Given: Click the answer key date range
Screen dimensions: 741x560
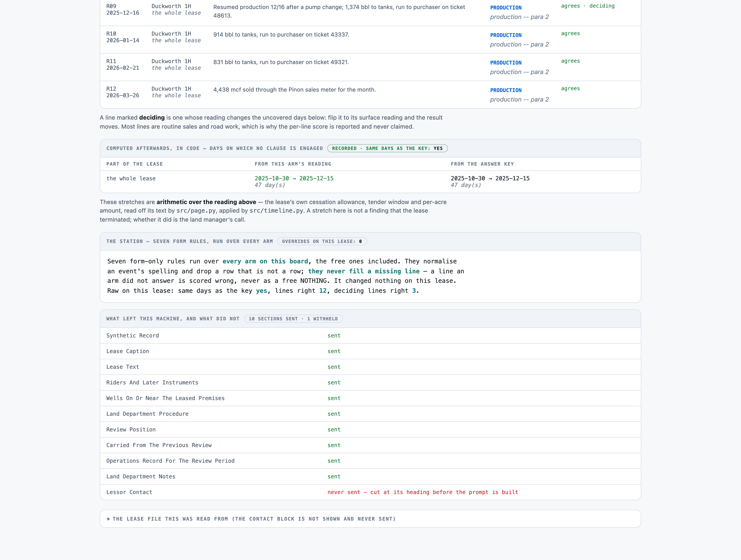Looking at the screenshot, I should click(x=490, y=178).
